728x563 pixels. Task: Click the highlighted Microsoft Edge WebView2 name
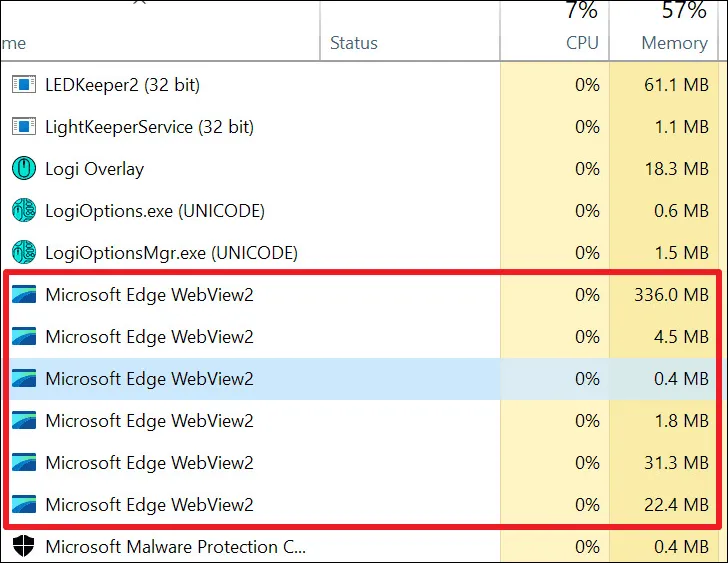(149, 379)
